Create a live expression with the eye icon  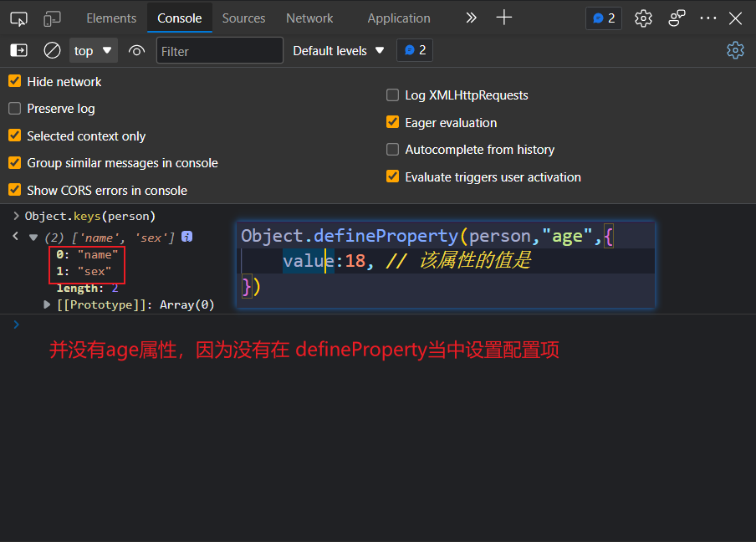click(136, 50)
